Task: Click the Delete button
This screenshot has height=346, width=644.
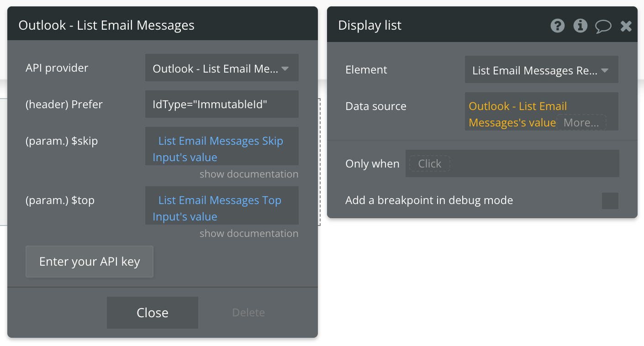Action: pyautogui.click(x=248, y=313)
